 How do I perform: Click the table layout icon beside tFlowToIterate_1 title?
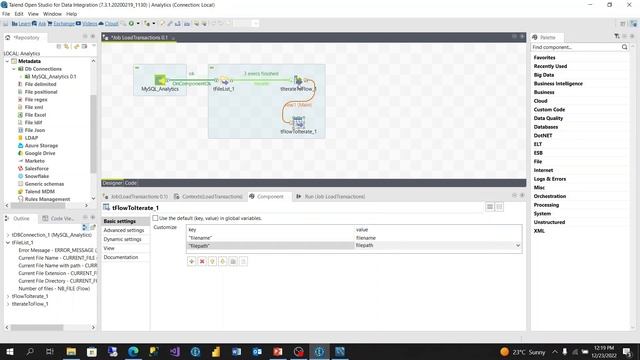click(x=489, y=207)
